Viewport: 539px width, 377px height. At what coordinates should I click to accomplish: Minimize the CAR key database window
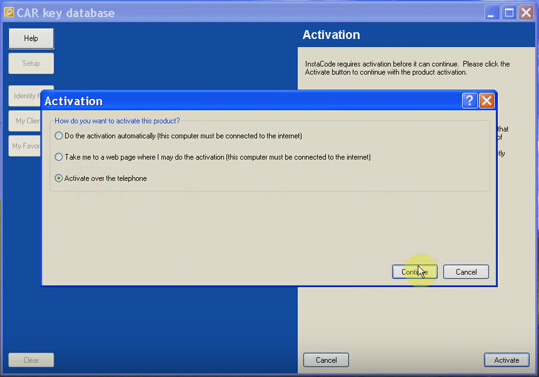click(x=492, y=13)
